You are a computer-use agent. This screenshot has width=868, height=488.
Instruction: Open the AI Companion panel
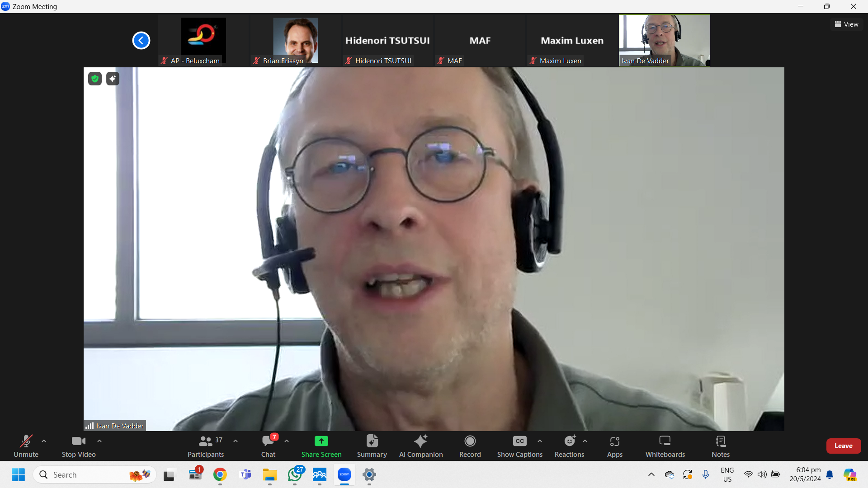(x=420, y=446)
